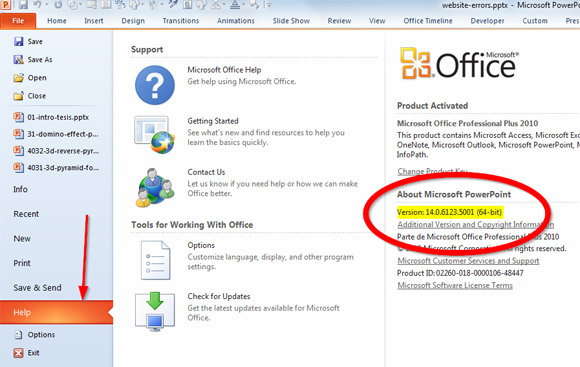Open the Developer ribbon tab

click(487, 21)
